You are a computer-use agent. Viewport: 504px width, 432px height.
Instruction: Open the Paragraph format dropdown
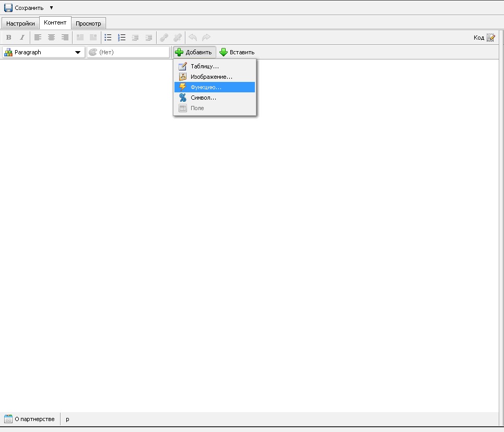[x=43, y=52]
